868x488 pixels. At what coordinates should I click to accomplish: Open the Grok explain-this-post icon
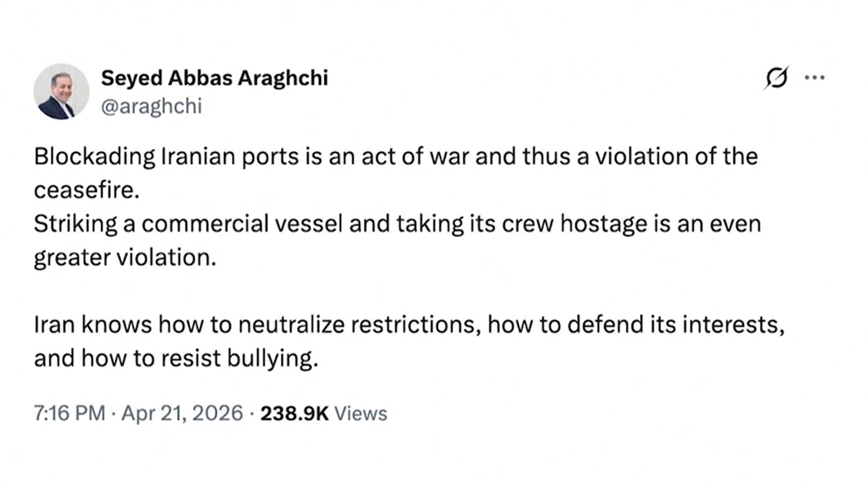coord(776,78)
